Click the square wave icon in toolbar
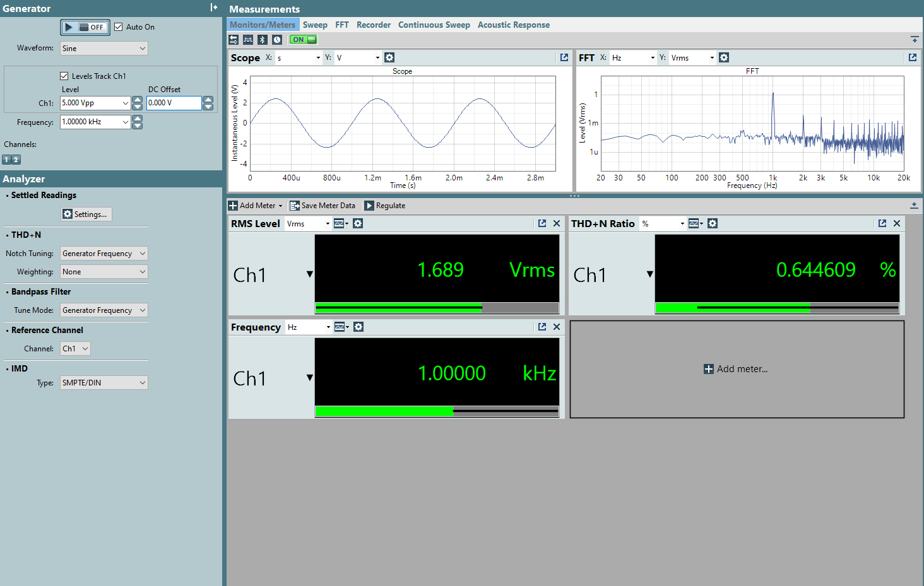The height and width of the screenshot is (586, 924). coord(248,40)
